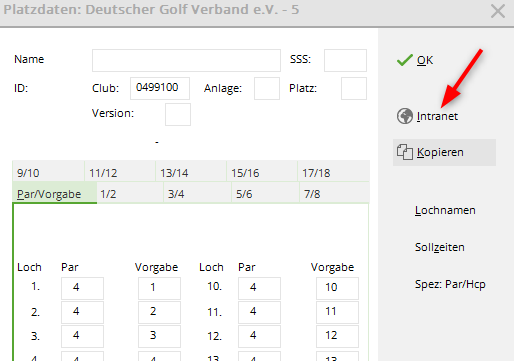The width and height of the screenshot is (514, 361).
Task: Click the 'Club:' label text
Action: point(105,88)
